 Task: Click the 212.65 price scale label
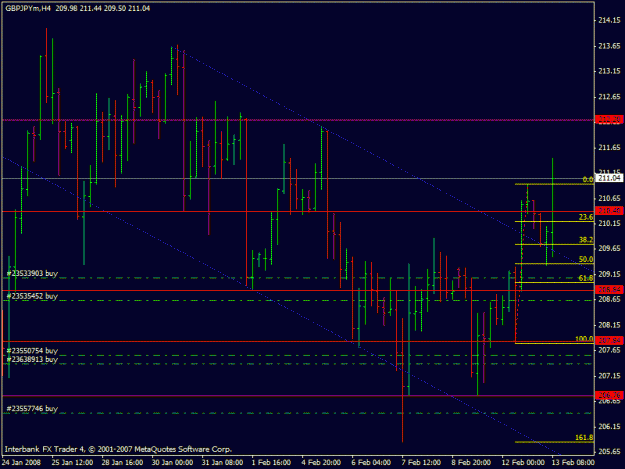point(609,97)
